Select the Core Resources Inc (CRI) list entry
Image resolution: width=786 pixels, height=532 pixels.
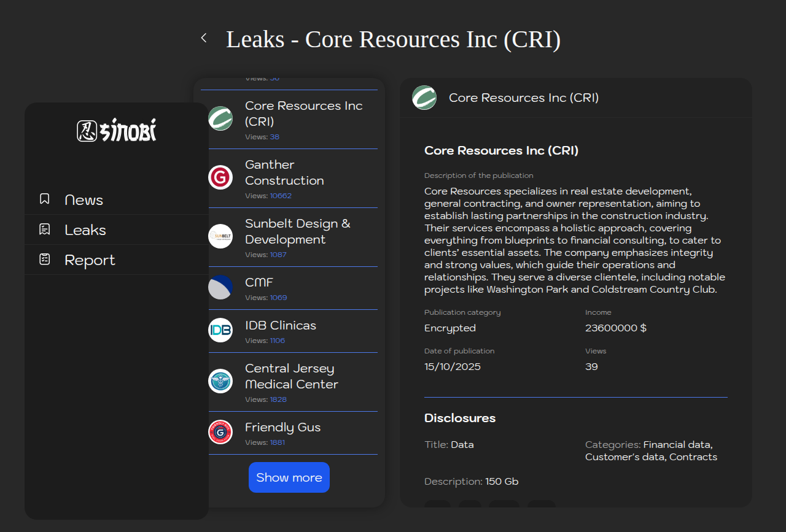[x=303, y=114]
